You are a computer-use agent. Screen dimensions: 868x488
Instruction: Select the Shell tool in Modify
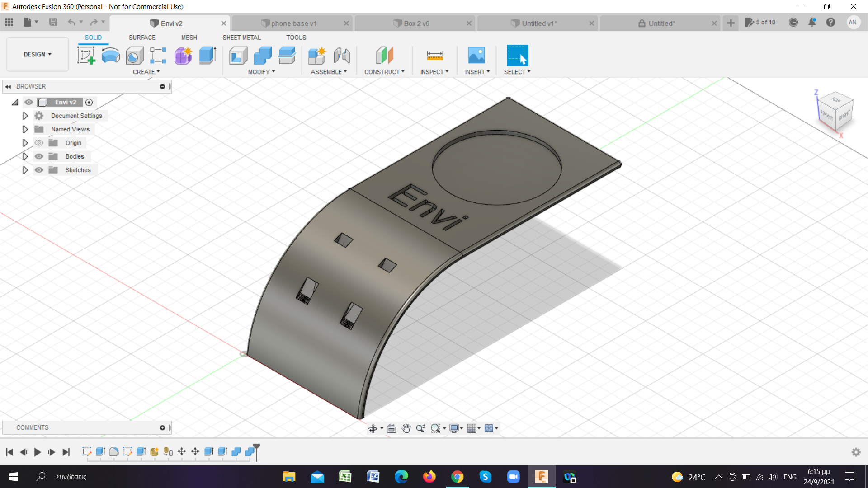click(x=238, y=56)
